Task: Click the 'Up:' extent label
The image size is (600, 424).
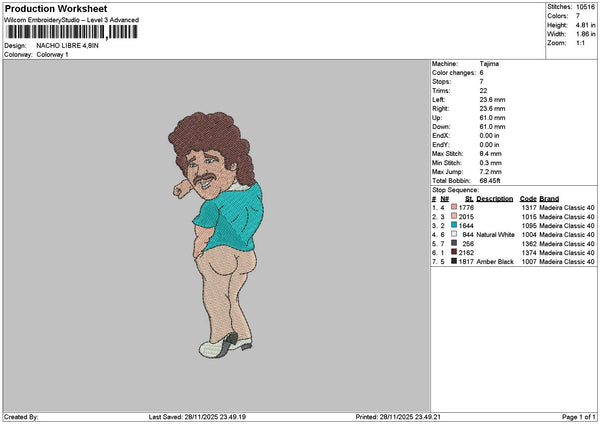Action: (x=437, y=118)
